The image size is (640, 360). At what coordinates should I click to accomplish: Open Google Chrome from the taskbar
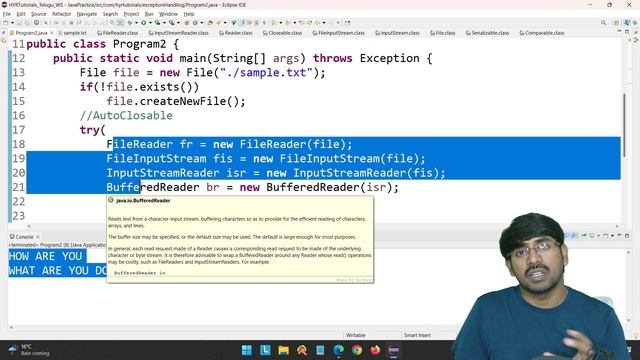coord(357,350)
